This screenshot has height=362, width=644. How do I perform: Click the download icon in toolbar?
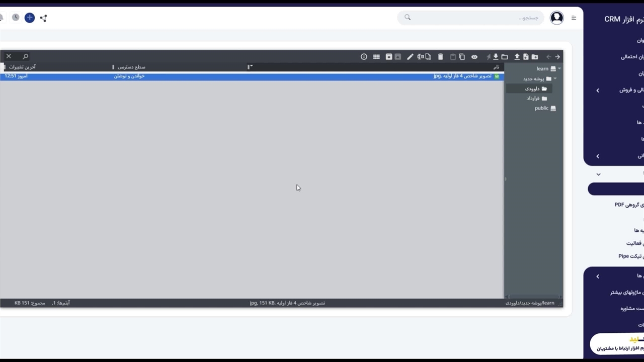point(496,57)
